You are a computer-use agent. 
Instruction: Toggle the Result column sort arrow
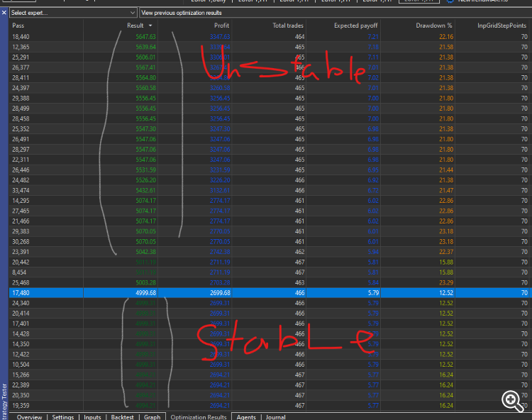(x=150, y=26)
